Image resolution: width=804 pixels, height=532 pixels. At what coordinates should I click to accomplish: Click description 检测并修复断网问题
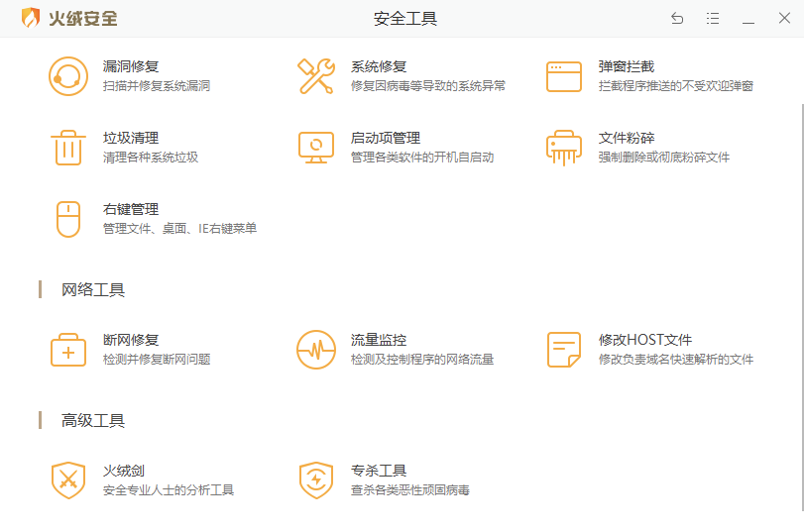pos(157,359)
